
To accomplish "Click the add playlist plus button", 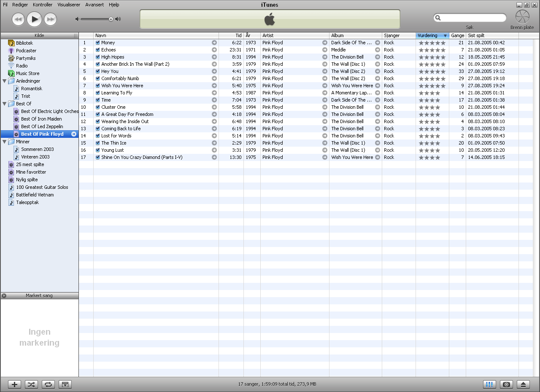I will pos(14,384).
